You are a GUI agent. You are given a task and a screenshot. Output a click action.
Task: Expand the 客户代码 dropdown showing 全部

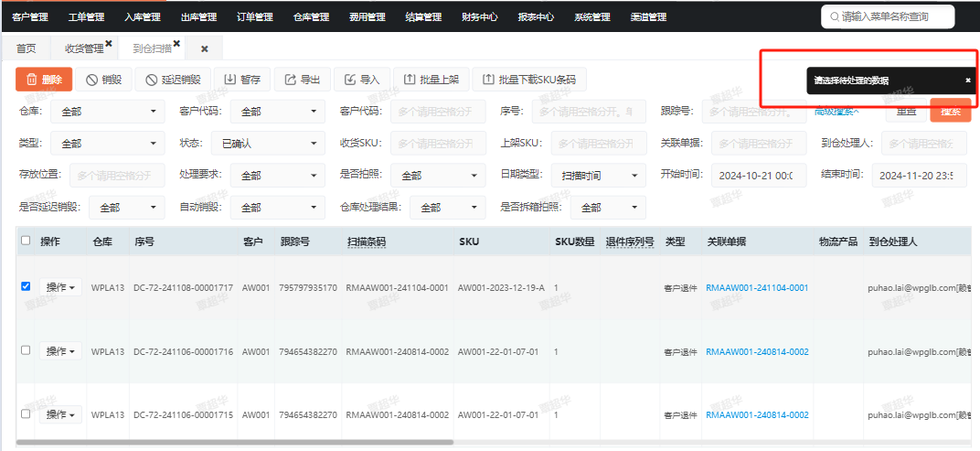(278, 112)
